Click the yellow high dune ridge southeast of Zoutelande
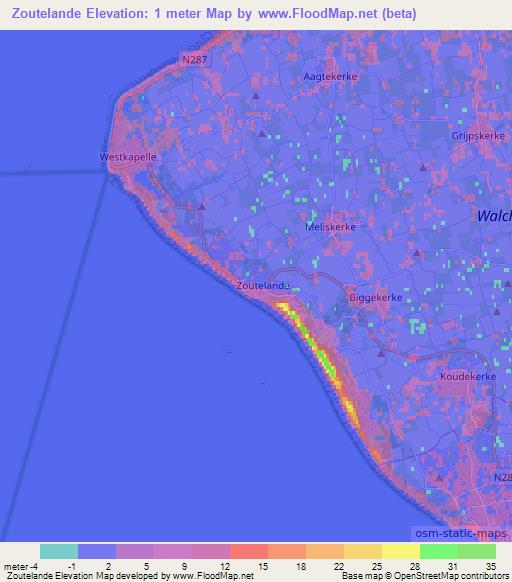The height and width of the screenshot is (582, 512). [319, 356]
